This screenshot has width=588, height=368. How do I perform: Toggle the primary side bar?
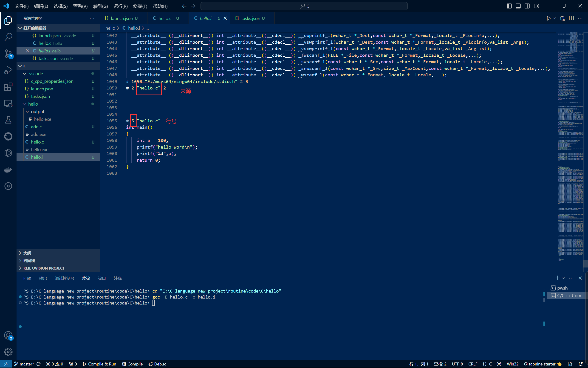point(509,6)
